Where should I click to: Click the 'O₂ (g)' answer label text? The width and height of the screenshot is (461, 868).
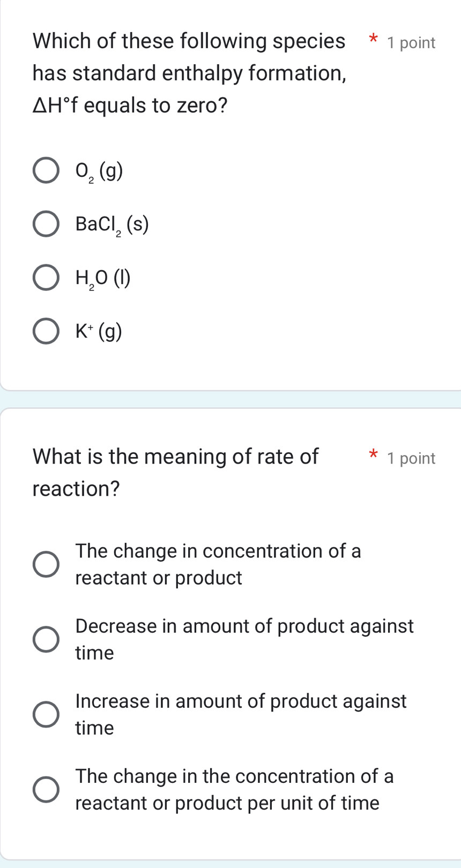click(x=99, y=171)
